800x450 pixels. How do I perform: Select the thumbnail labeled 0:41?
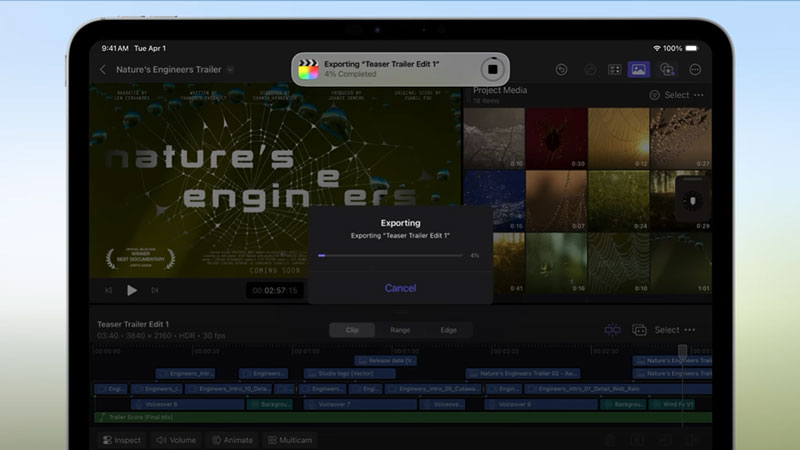[509, 263]
